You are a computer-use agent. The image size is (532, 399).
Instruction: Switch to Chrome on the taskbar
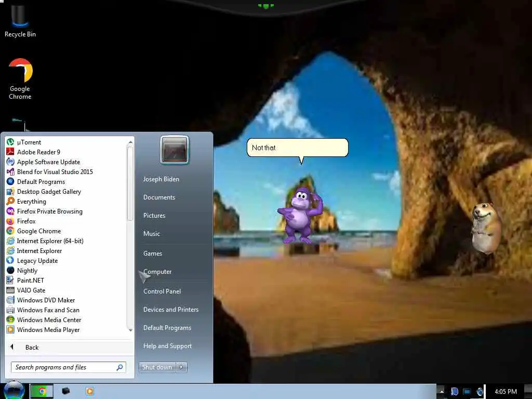click(x=42, y=391)
